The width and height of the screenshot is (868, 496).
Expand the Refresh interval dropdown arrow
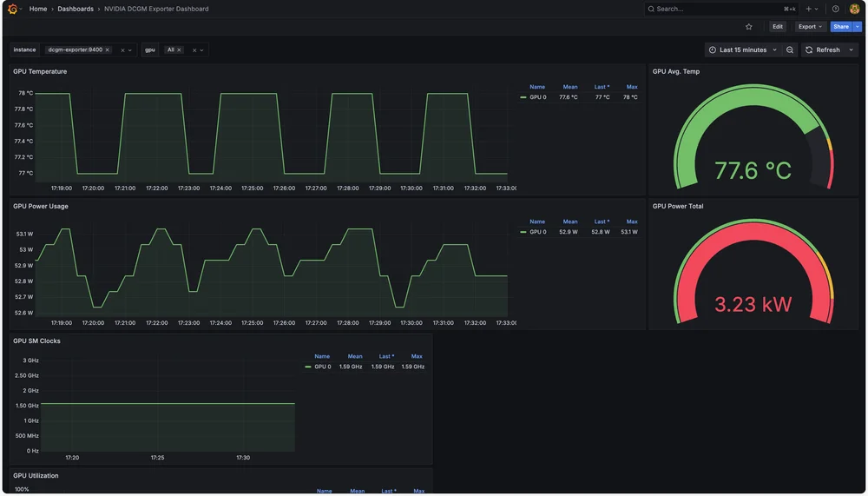pos(852,50)
